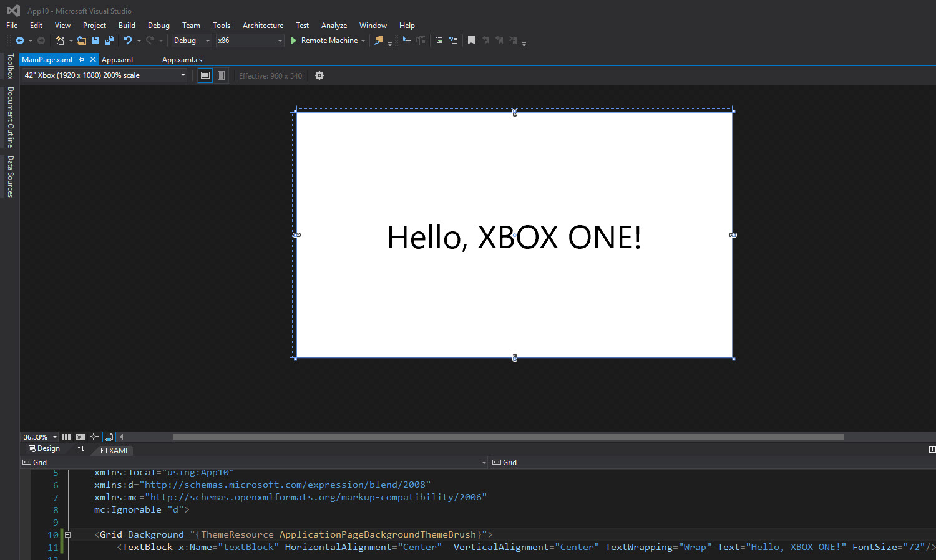
Task: Collapse the Grid element at line 10
Action: click(x=67, y=534)
